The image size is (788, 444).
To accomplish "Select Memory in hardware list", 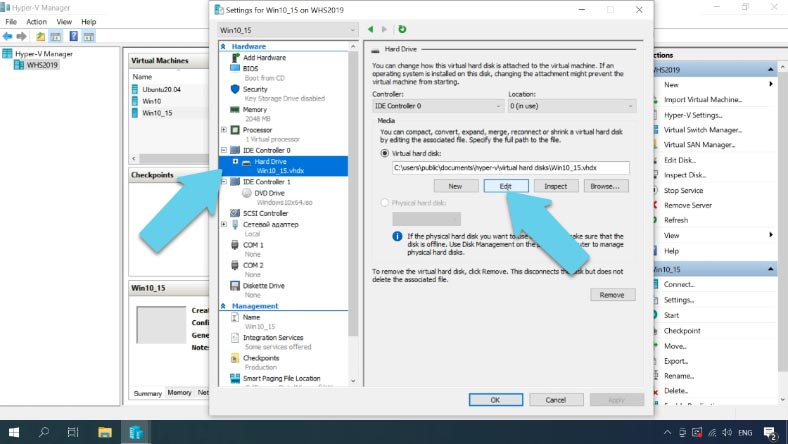I will point(255,110).
